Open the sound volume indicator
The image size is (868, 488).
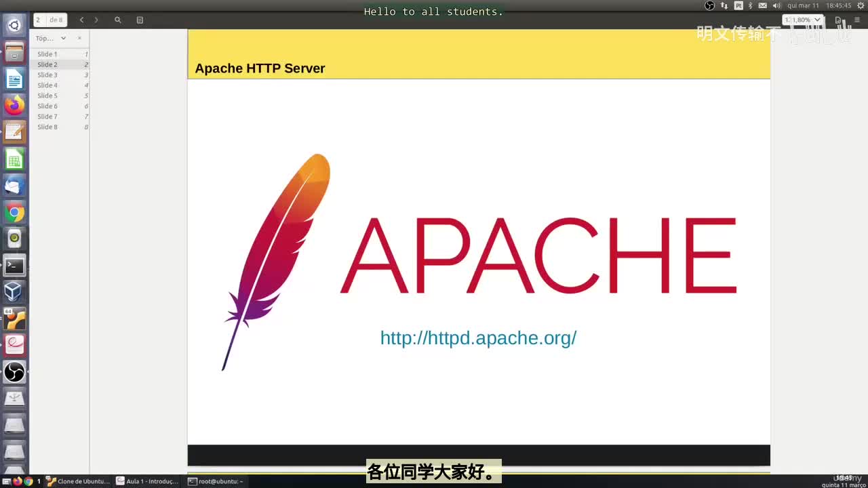point(776,5)
